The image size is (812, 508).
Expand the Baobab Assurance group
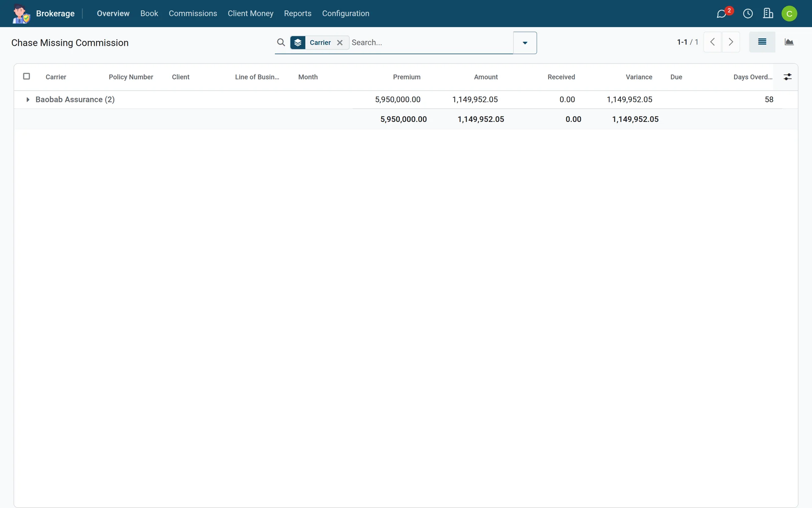click(27, 99)
